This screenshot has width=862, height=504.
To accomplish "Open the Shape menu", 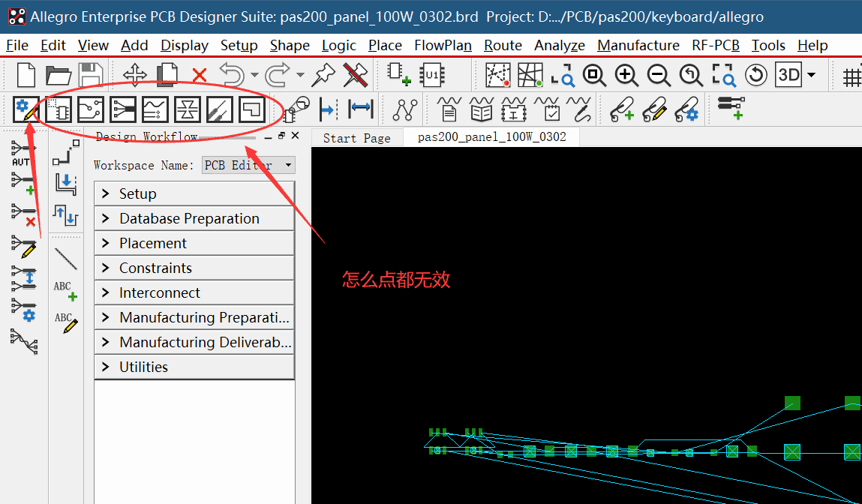I will [x=290, y=45].
